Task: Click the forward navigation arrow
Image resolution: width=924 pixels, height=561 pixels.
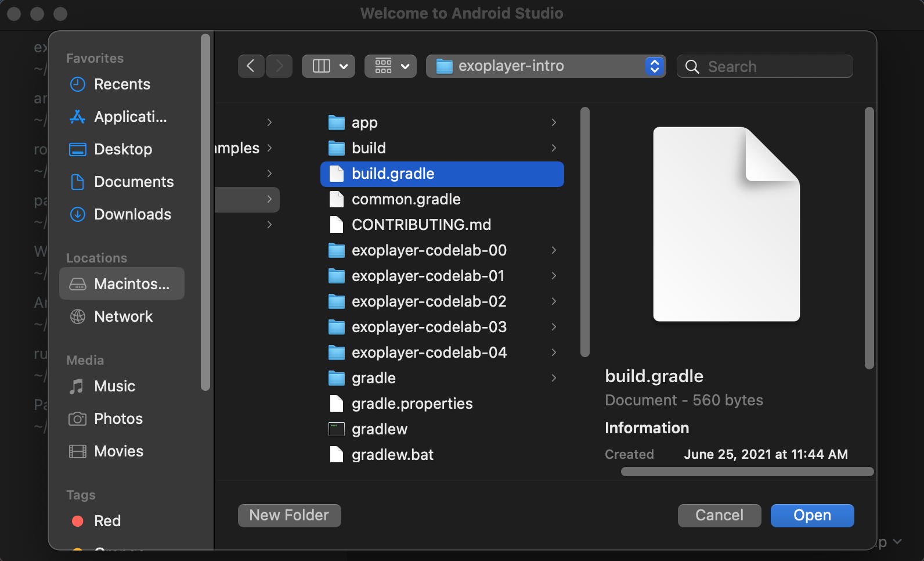Action: pos(279,66)
